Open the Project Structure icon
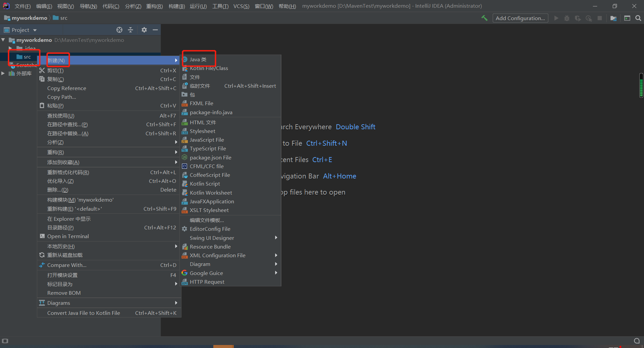The width and height of the screenshot is (644, 348). (613, 18)
